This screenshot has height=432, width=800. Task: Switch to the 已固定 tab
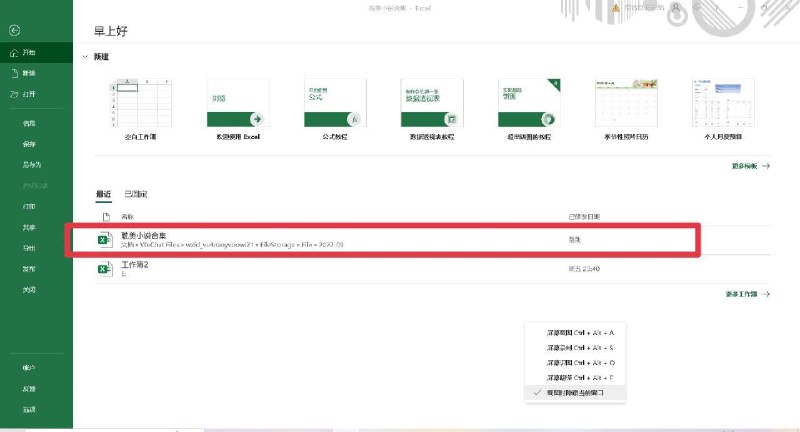tap(136, 194)
